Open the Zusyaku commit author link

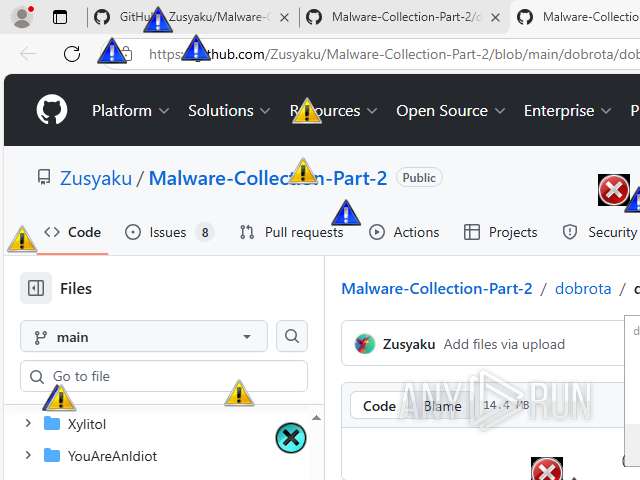point(409,344)
